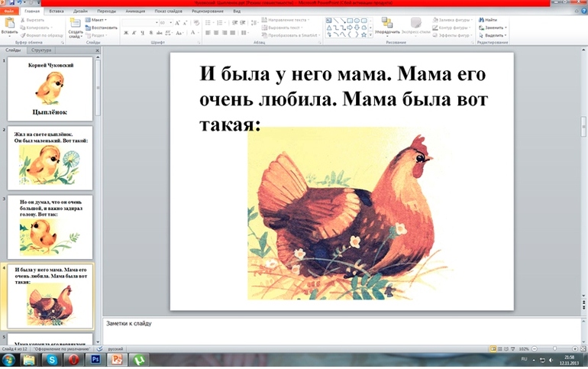Click Replace (Заменить) button
Image resolution: width=588 pixels, height=369 pixels.
point(493,28)
